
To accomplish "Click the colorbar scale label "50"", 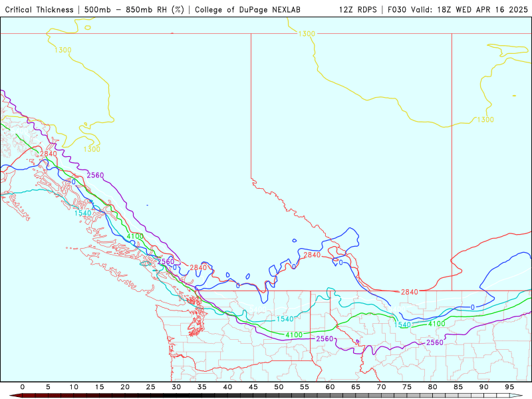I will pos(279,387).
